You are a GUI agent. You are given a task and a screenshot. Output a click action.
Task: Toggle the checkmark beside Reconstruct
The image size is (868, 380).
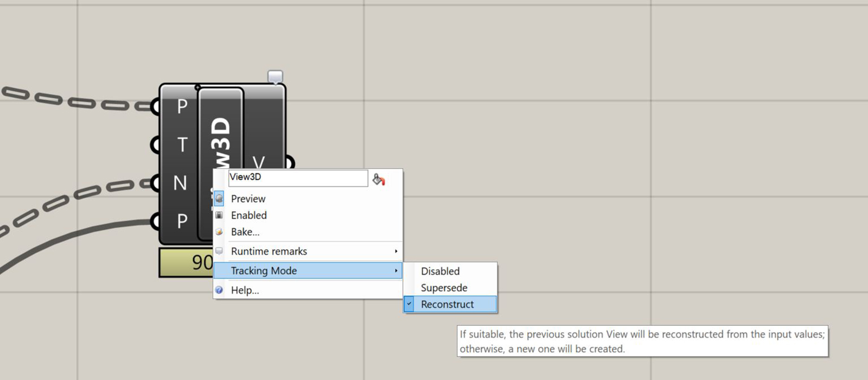pos(410,304)
